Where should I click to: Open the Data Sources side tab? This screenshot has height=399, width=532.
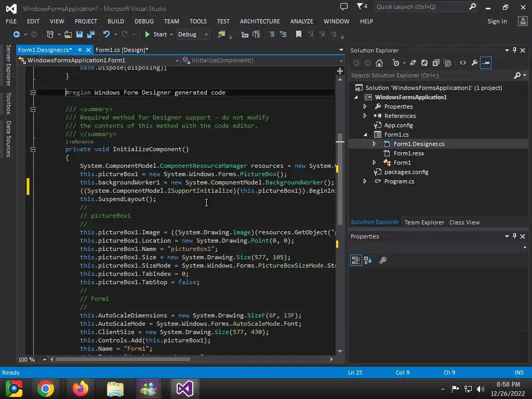tap(8, 139)
